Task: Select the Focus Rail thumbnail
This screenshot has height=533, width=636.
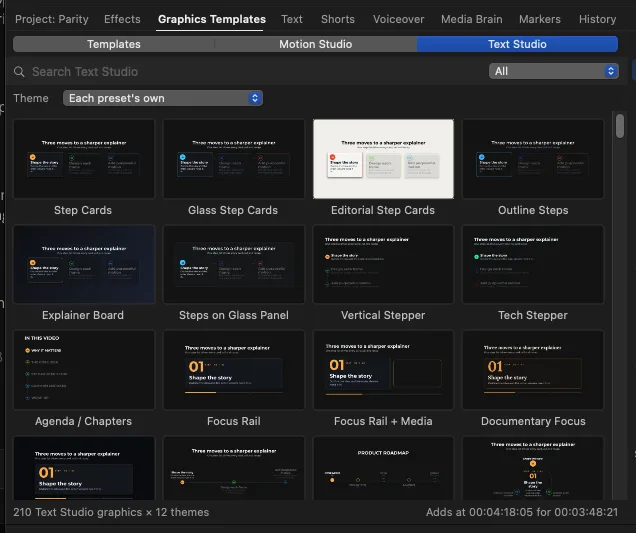Action: 234,370
